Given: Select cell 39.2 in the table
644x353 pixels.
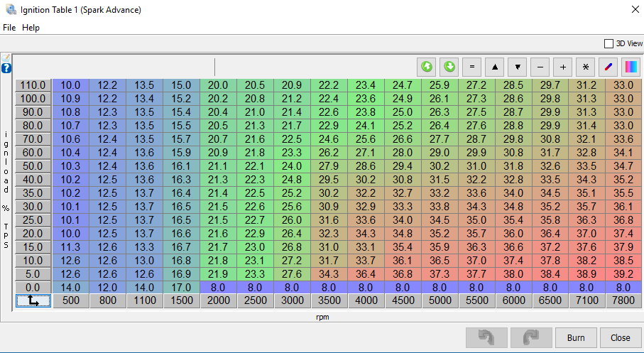Looking at the screenshot, I should click(x=623, y=274).
